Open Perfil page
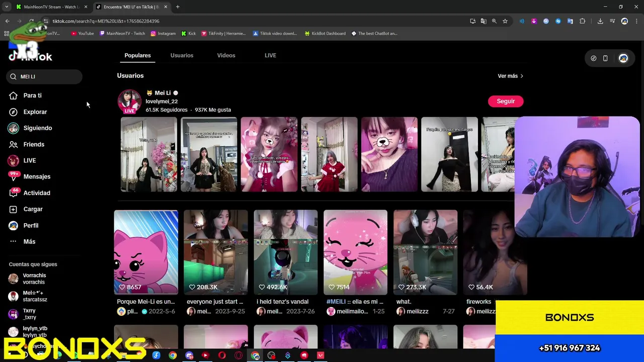Screen dimensions: 644x362 (x=31, y=225)
